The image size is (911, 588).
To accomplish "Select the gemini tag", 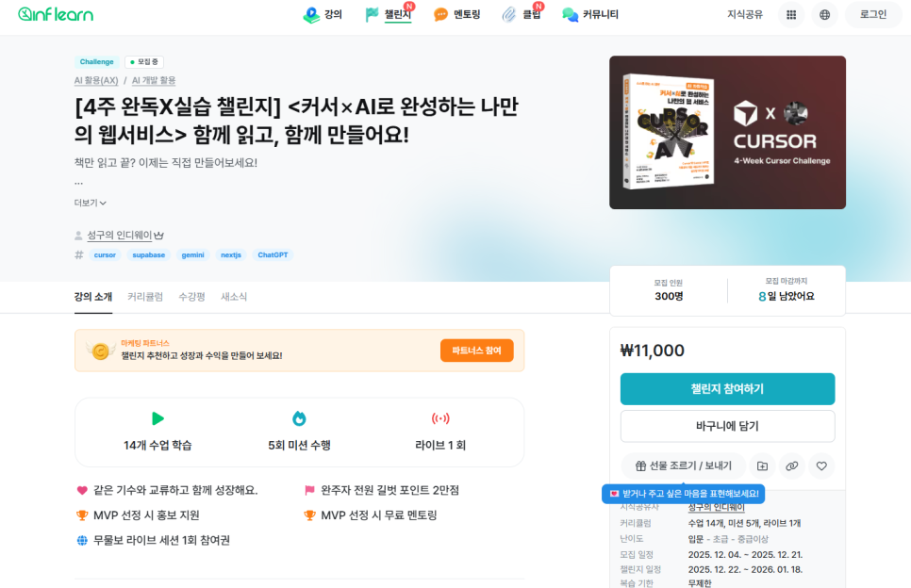I will 193,254.
